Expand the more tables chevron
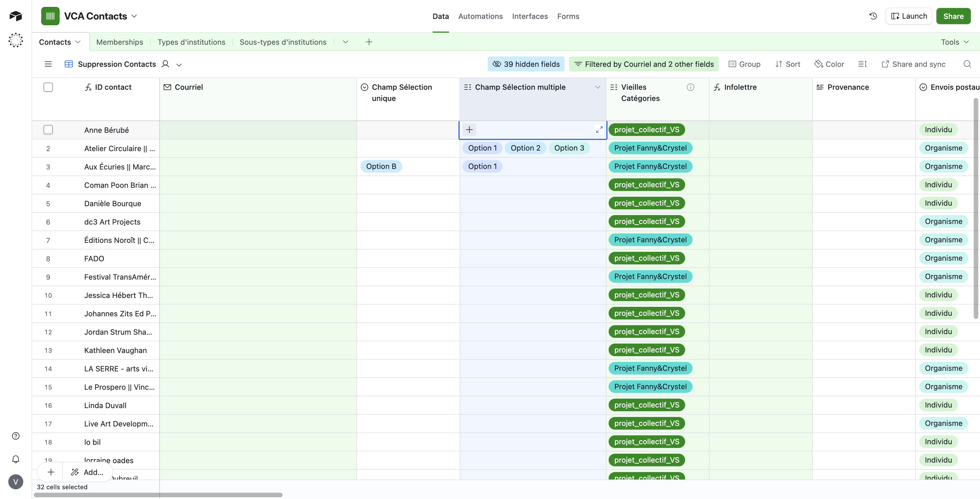The height and width of the screenshot is (499, 980). [345, 42]
